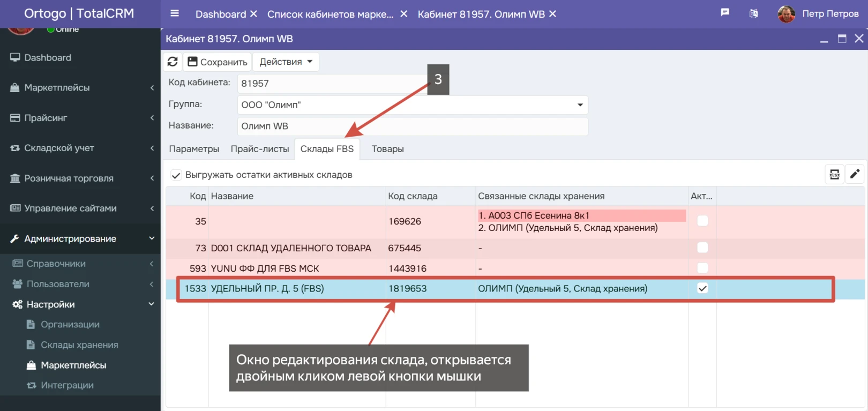Open the chat messages icon
Image resolution: width=868 pixels, height=411 pixels.
(725, 12)
